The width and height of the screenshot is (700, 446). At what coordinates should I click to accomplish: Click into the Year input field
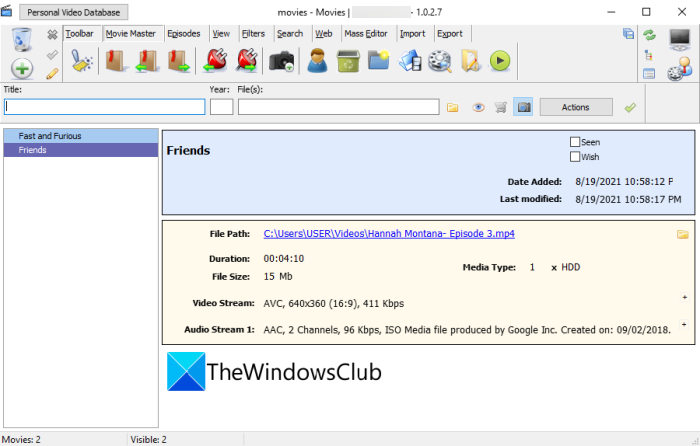click(221, 107)
